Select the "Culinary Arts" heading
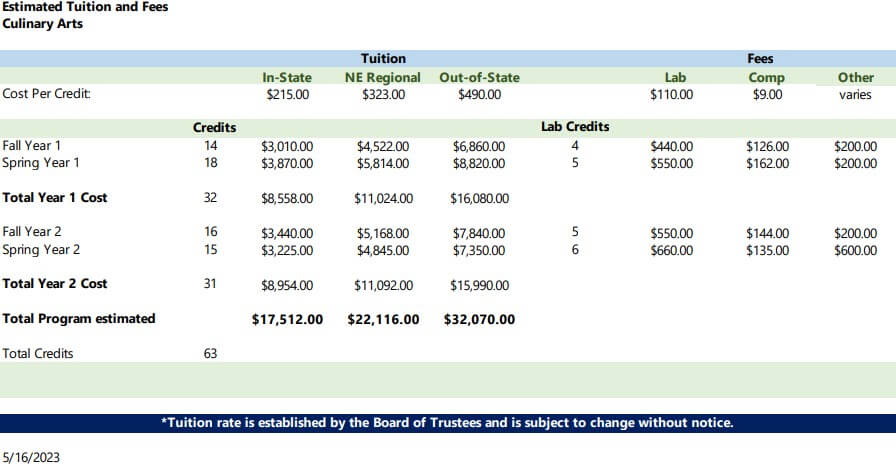Screen dimensions: 896x466 [42, 23]
